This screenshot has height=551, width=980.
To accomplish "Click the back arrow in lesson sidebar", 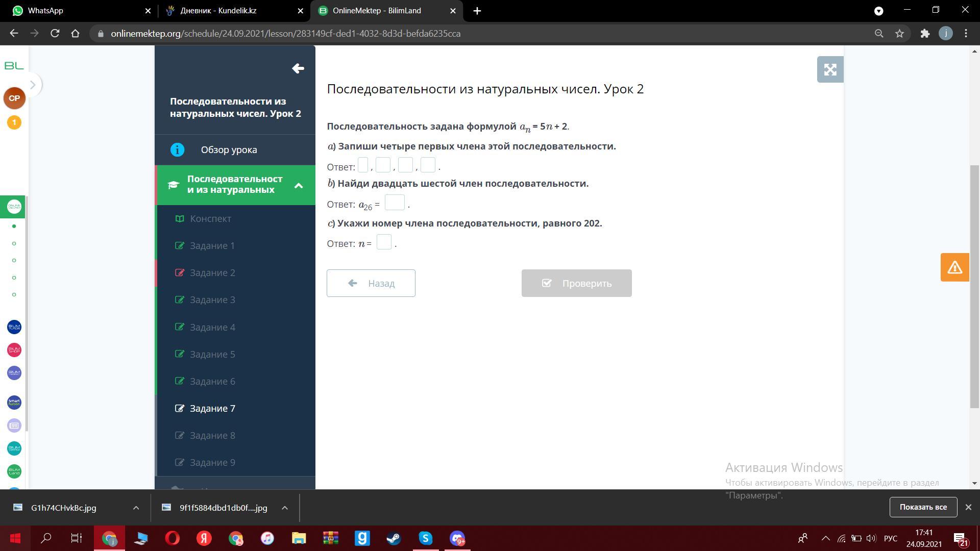I will (x=298, y=68).
